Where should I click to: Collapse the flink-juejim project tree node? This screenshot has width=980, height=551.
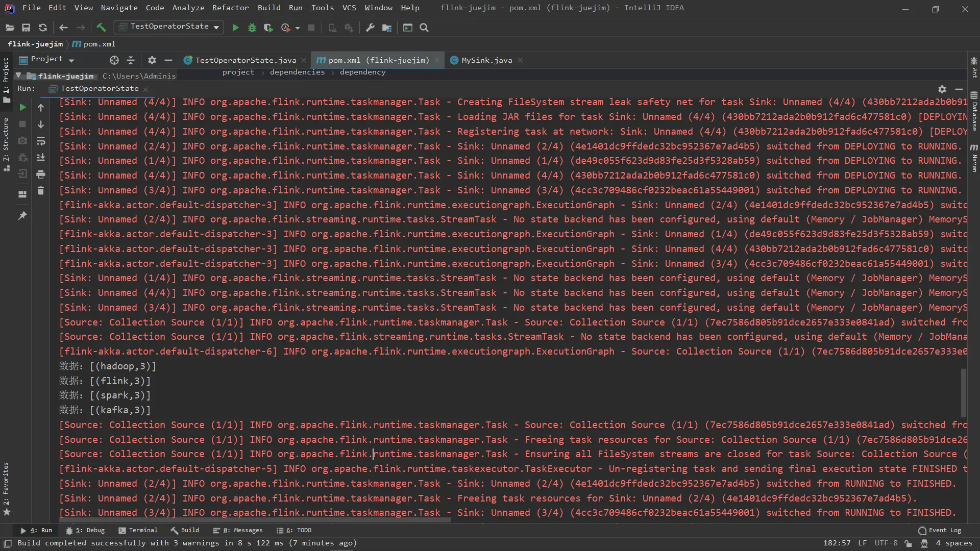(x=18, y=76)
